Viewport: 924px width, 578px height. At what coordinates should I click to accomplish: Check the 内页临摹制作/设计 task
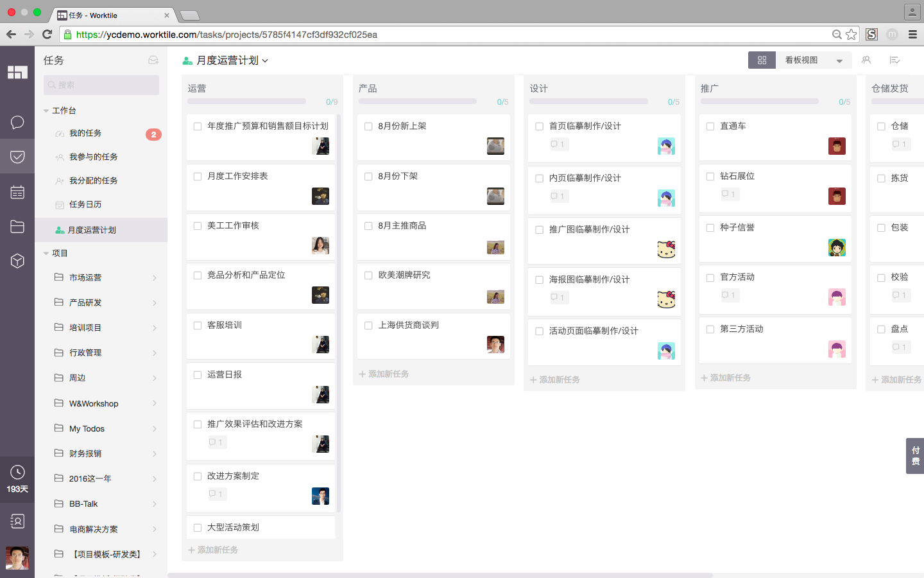540,179
